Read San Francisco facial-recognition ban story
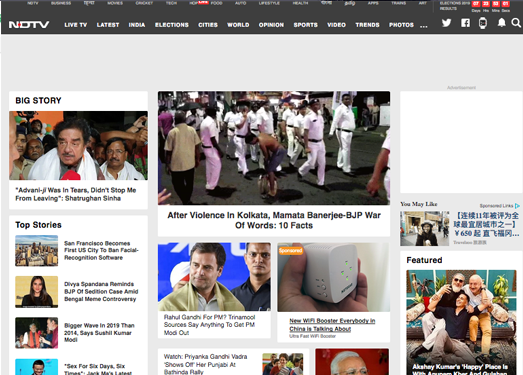Viewport: 523px width, 375px height. 101,251
